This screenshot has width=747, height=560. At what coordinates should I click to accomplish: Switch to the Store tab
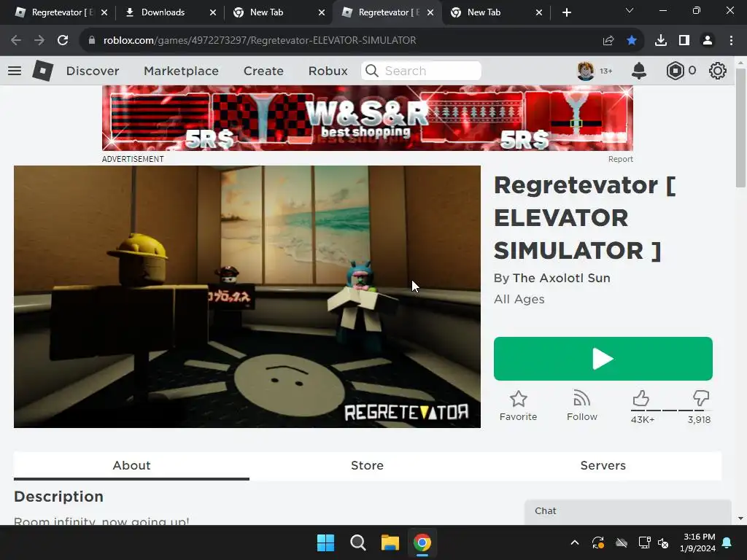pyautogui.click(x=368, y=465)
